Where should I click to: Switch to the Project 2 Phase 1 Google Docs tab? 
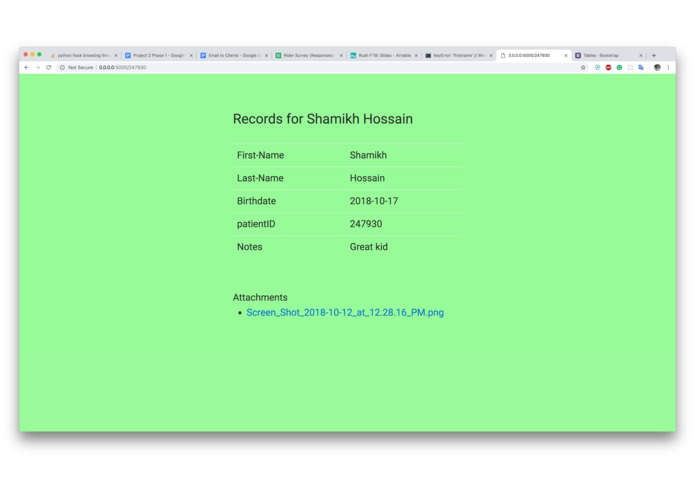coord(159,55)
